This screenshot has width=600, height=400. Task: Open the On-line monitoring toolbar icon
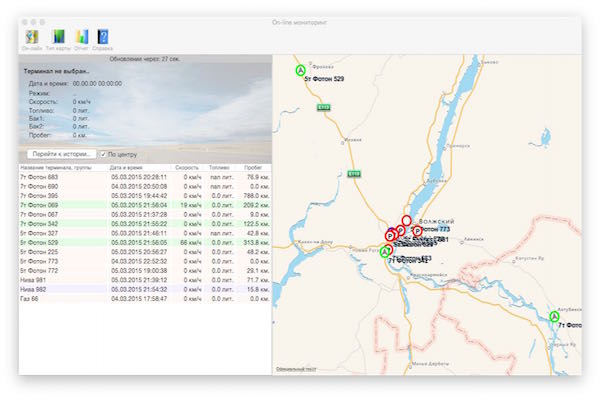click(31, 38)
